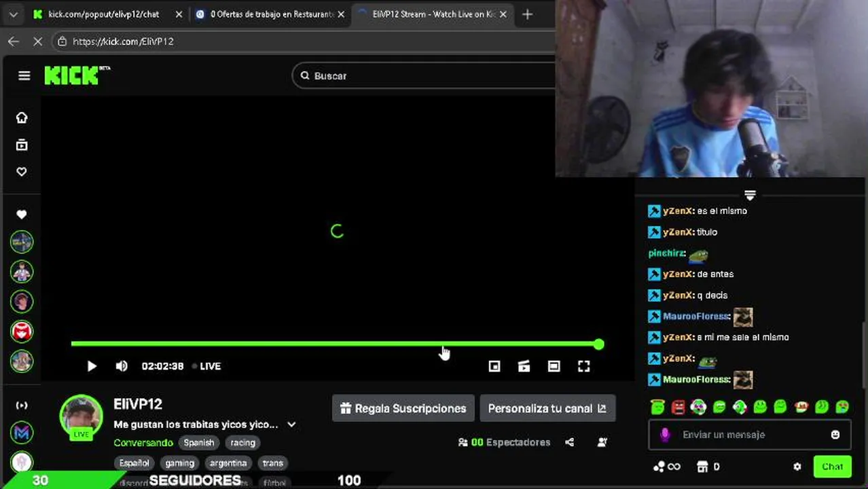Click Regala Suscripciones button

[403, 408]
